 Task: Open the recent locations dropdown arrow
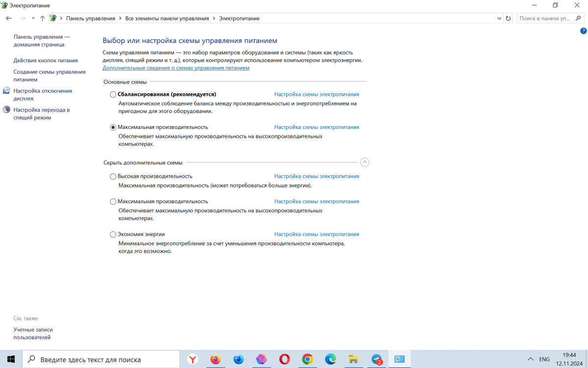pyautogui.click(x=33, y=18)
